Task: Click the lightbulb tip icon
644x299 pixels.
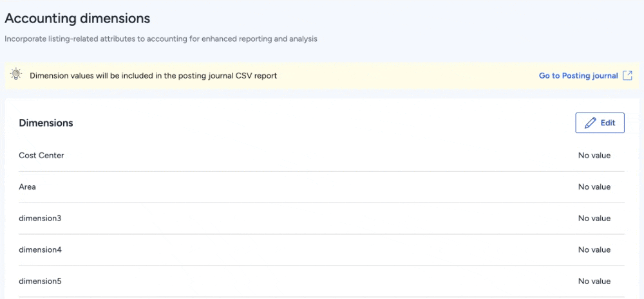Action: click(17, 75)
